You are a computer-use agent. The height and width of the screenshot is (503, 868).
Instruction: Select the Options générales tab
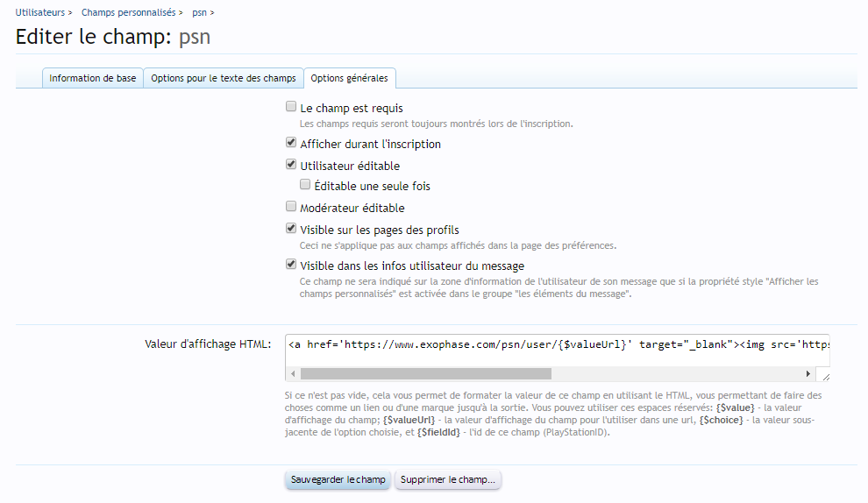[349, 78]
